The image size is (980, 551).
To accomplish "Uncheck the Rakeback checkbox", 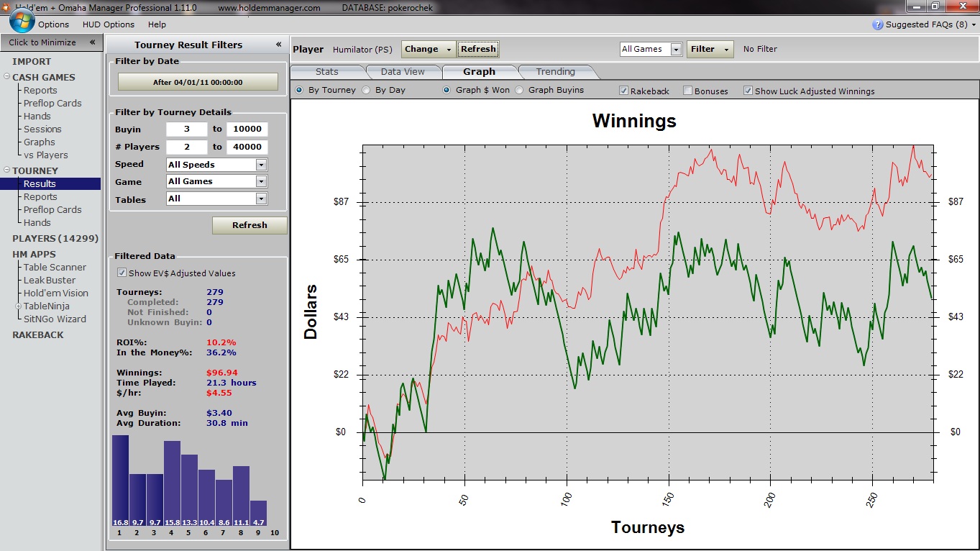I will point(623,91).
